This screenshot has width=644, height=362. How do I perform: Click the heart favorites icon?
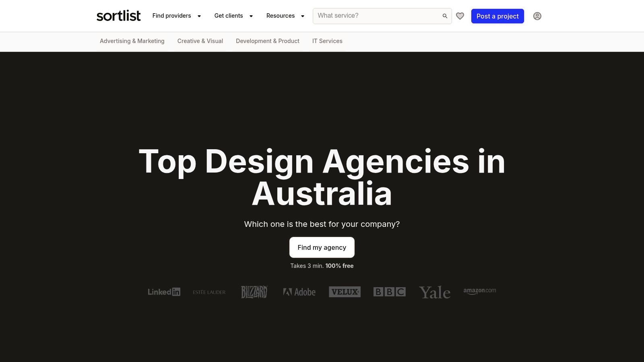460,16
